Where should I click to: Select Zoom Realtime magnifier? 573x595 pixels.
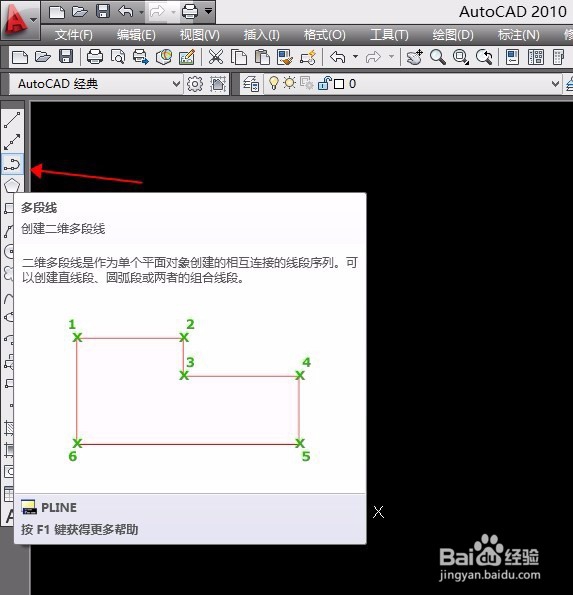(438, 57)
